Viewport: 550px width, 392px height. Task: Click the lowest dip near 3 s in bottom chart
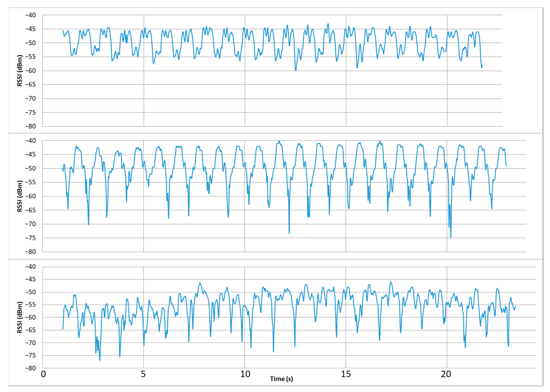[x=100, y=360]
